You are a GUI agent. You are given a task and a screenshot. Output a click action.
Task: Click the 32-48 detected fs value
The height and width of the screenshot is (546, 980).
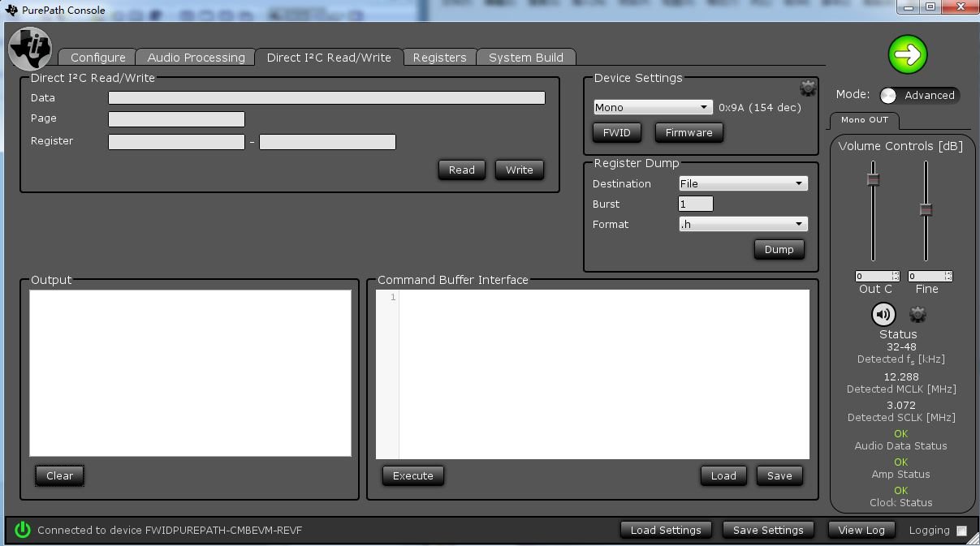coord(900,346)
